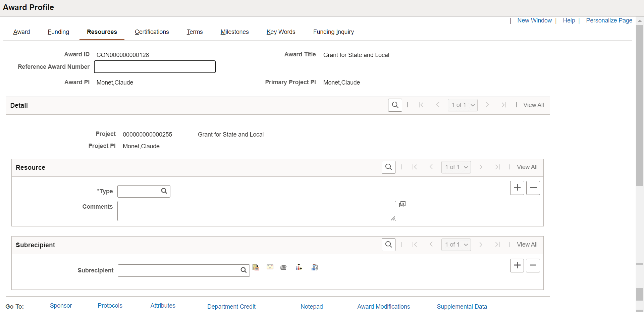
Task: Open the Funding Inquiry page
Action: point(333,32)
